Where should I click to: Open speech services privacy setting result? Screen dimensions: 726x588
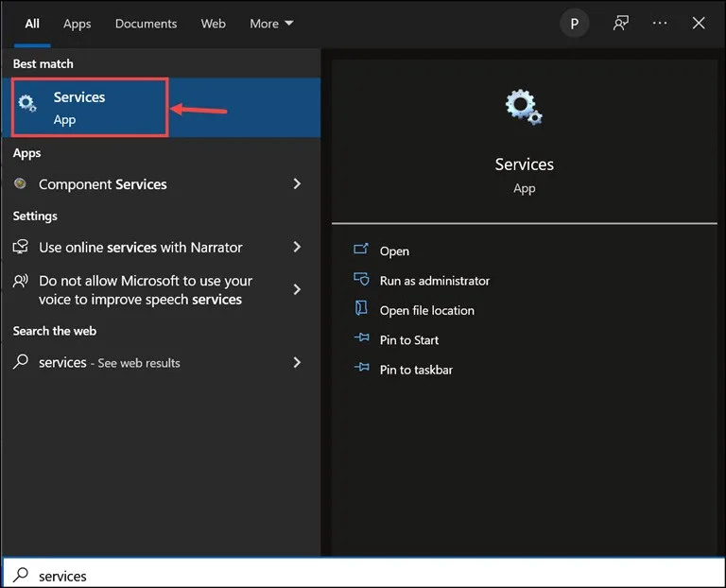coord(161,290)
